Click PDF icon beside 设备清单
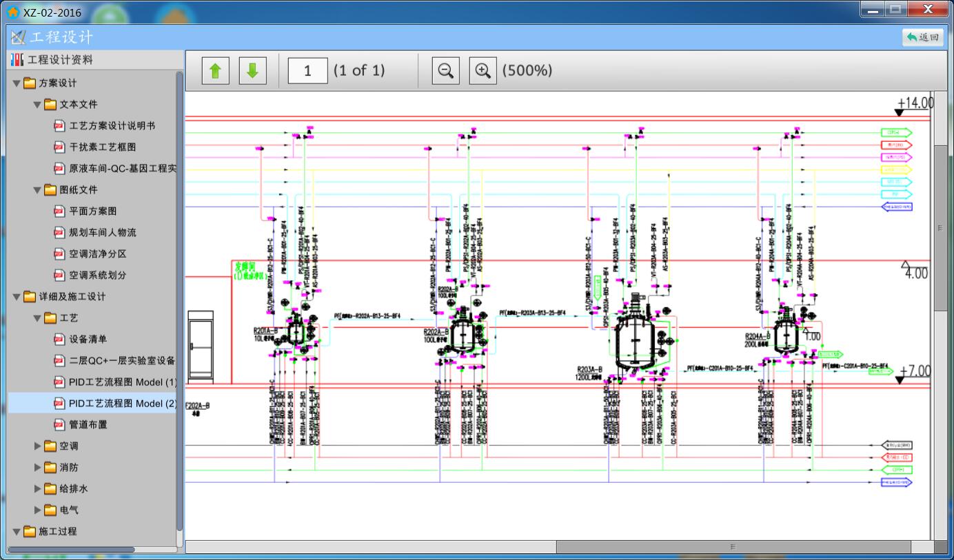954x560 pixels. coord(59,340)
